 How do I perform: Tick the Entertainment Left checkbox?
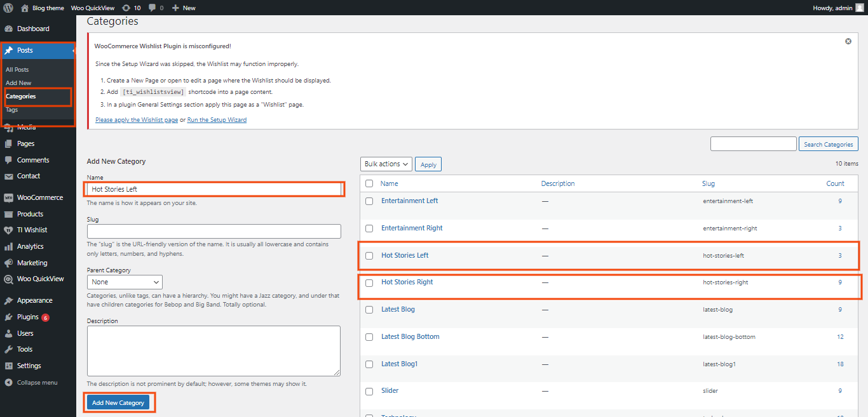pyautogui.click(x=369, y=201)
